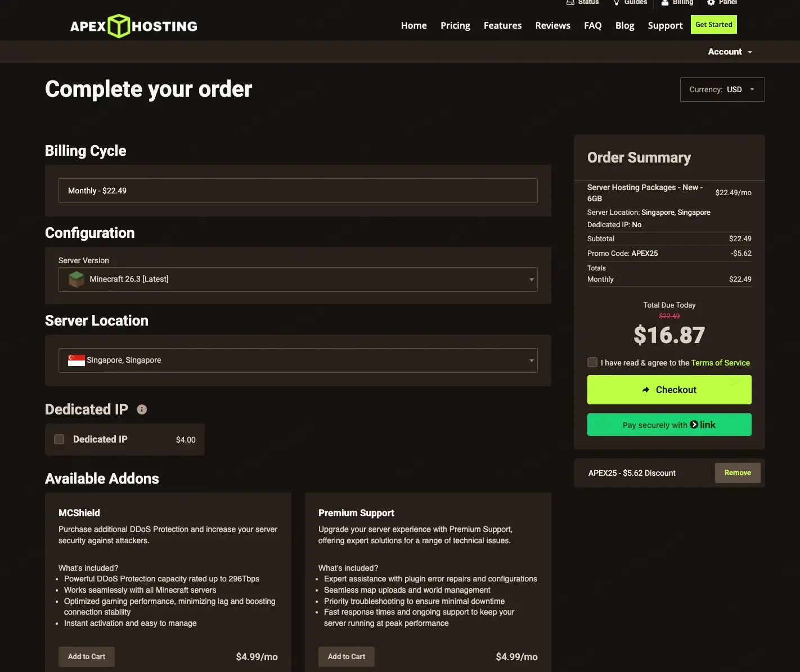Go to the Home page
The height and width of the screenshot is (672, 800).
(414, 26)
